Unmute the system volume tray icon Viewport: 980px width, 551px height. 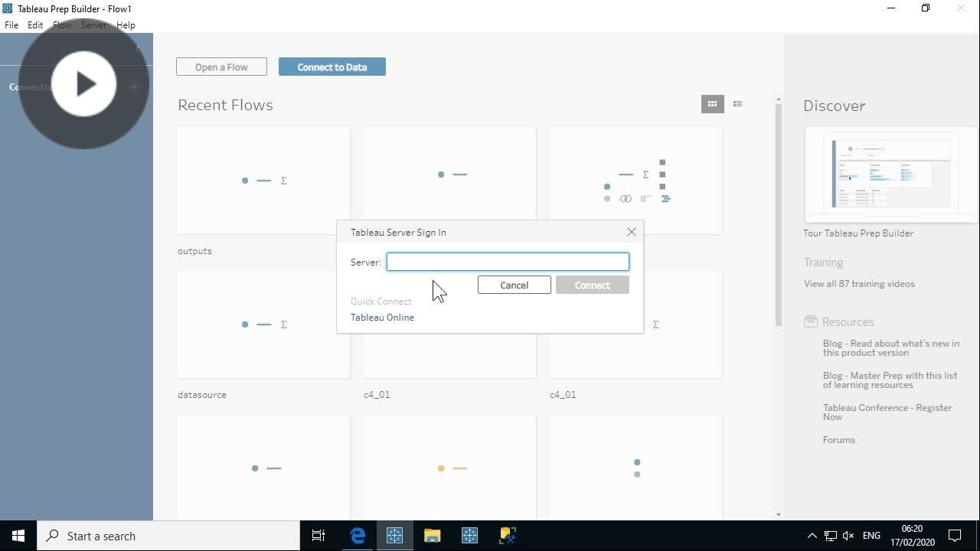(x=848, y=536)
